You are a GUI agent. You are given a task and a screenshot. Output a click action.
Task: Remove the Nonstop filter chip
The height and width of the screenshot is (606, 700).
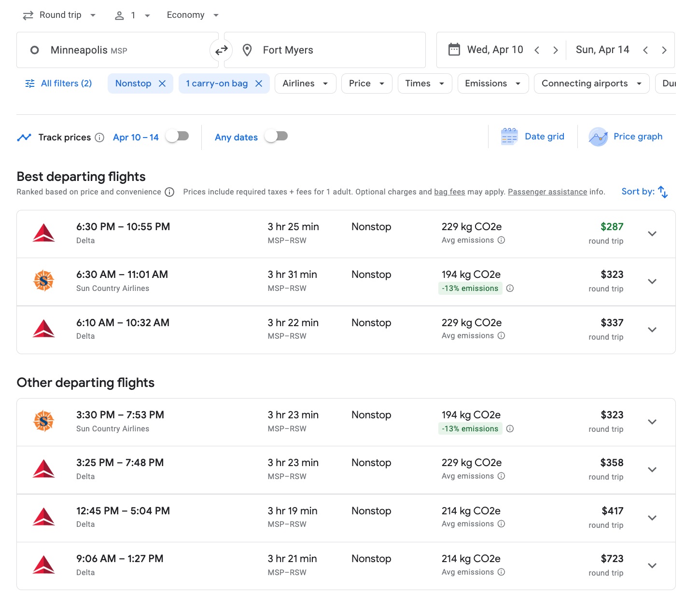point(162,83)
